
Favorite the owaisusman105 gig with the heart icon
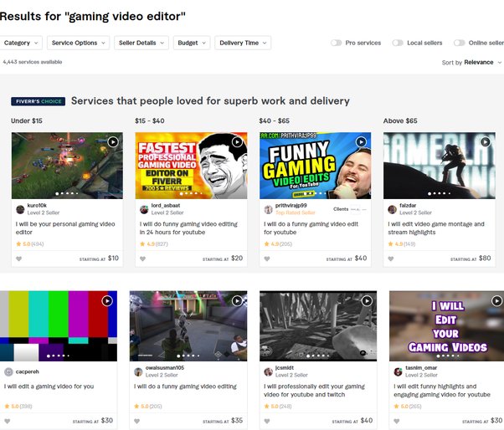pos(137,422)
